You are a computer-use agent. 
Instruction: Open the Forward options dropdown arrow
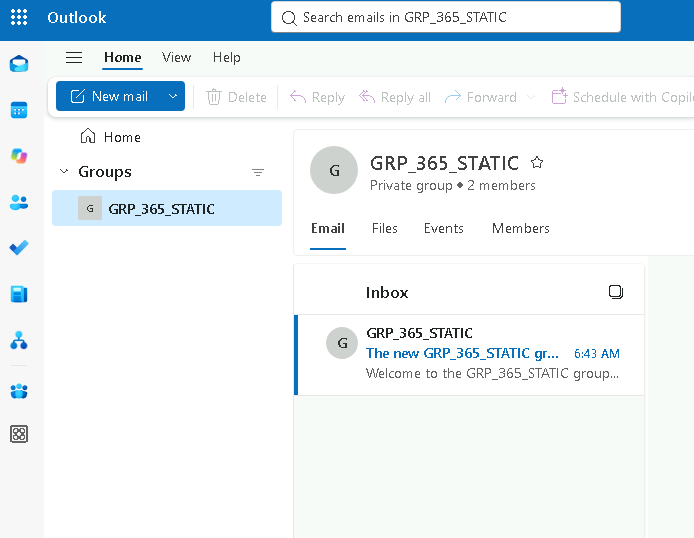pos(531,97)
